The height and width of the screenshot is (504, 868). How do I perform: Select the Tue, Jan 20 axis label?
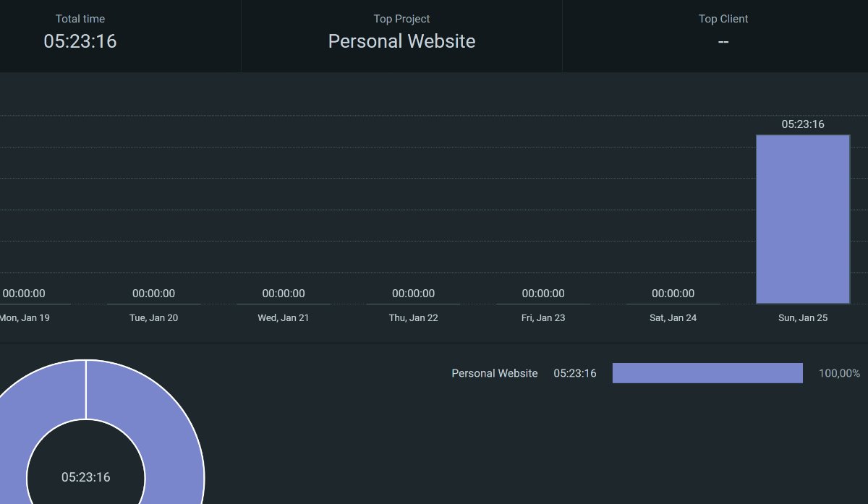[153, 318]
